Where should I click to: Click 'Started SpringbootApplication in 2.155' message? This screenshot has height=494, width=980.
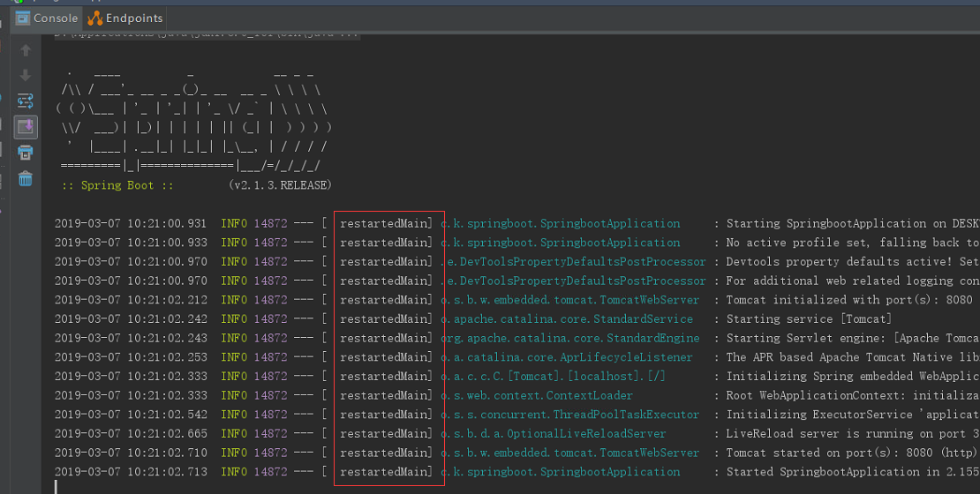(853, 472)
